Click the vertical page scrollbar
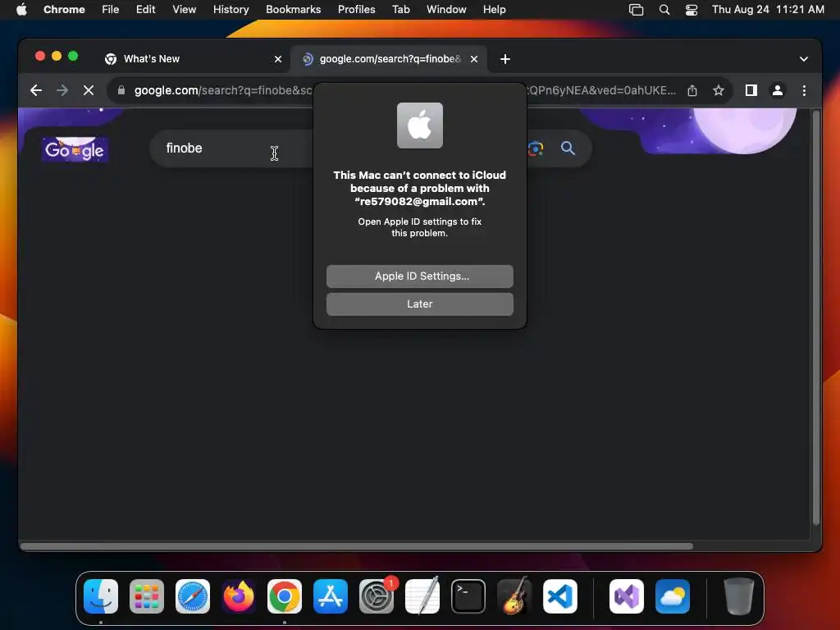 click(x=816, y=317)
